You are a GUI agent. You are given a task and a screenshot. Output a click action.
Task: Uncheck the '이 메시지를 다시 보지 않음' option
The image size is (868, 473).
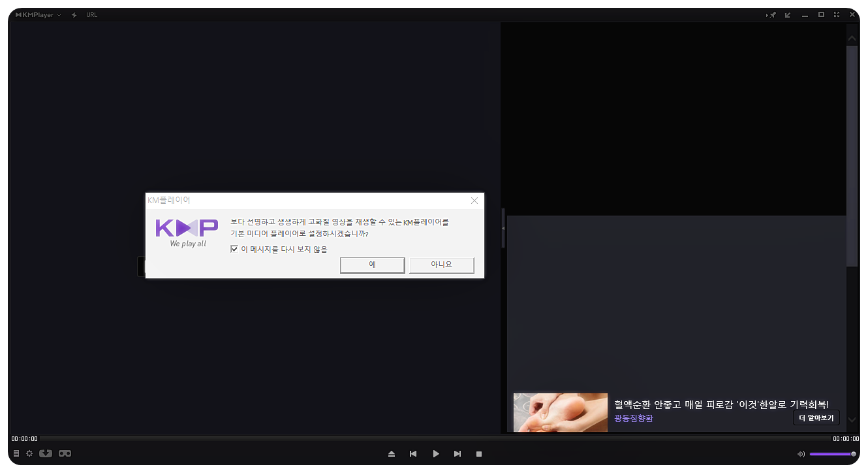point(234,249)
